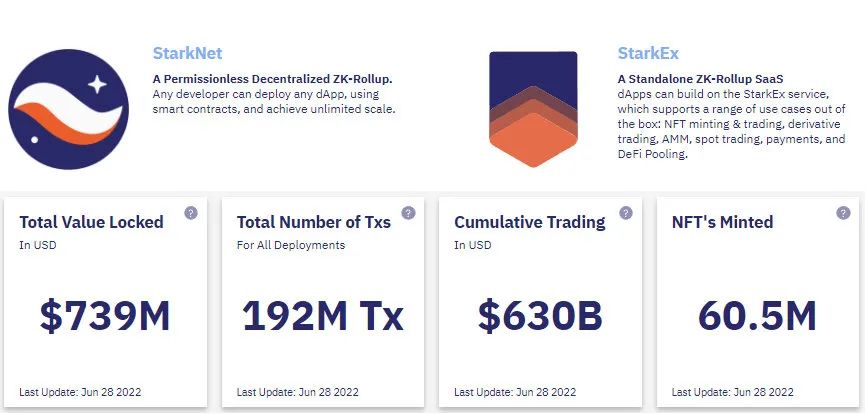
Task: Open help icon on Cumulative Trading card
Action: [626, 213]
